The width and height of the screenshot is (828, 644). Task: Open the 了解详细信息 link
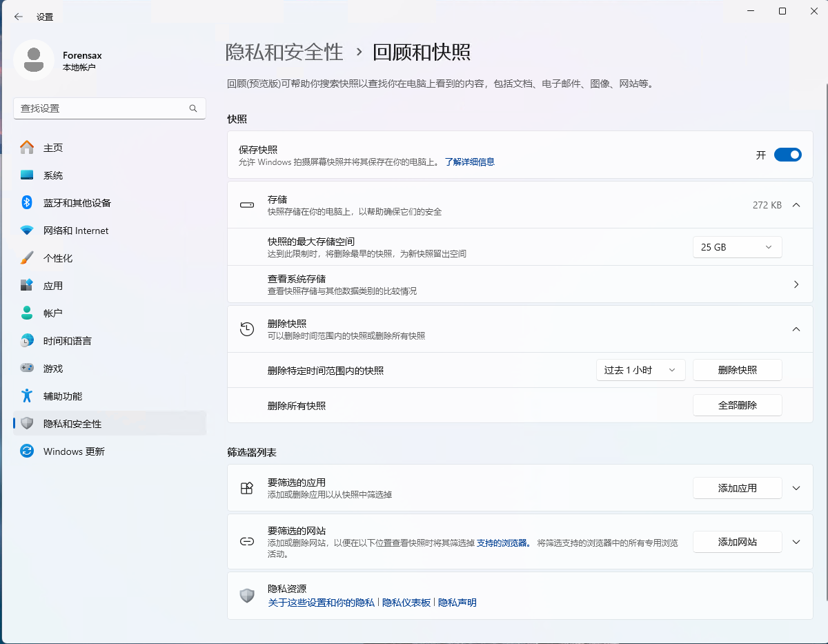pyautogui.click(x=469, y=162)
